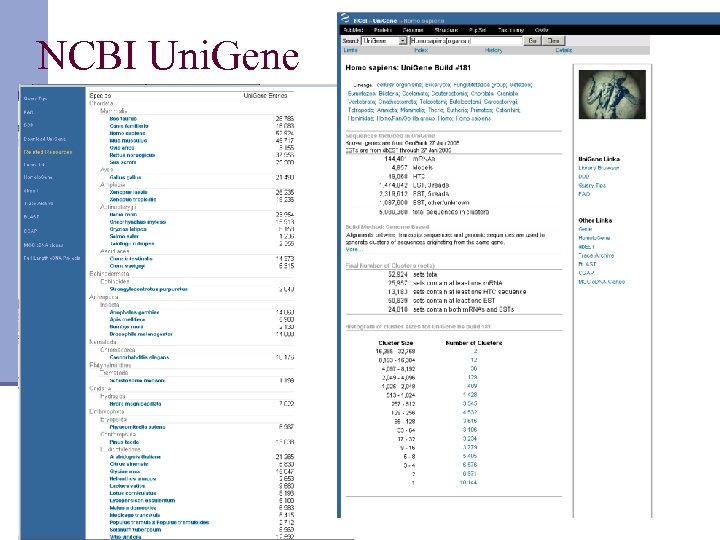Viewport: 720px width, 540px height.
Task: Click the search query input field
Action: [466, 41]
